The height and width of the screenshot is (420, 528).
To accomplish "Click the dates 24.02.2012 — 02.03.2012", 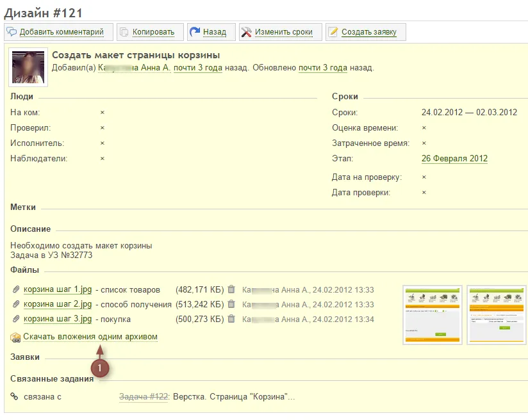I will click(470, 113).
